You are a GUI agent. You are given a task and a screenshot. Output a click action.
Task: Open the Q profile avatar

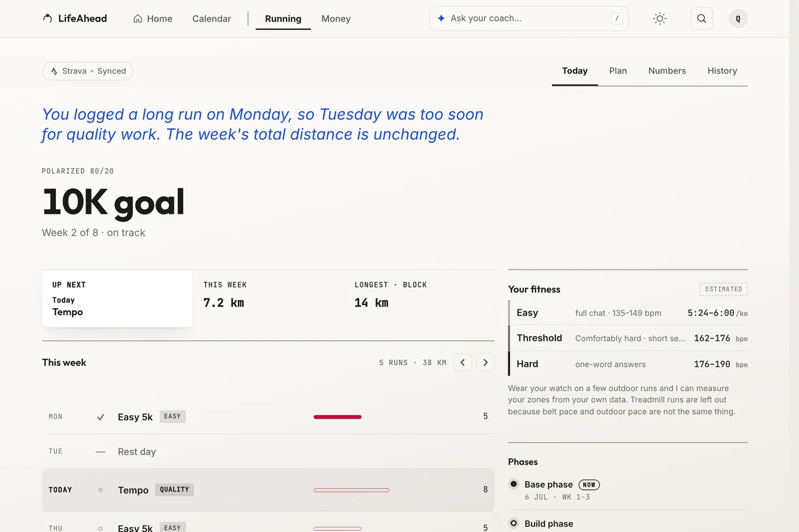pyautogui.click(x=738, y=19)
